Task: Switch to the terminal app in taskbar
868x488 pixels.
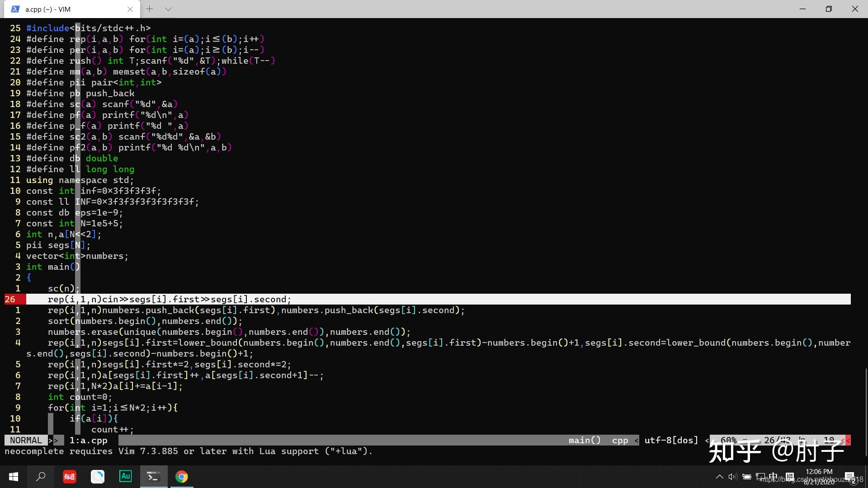Action: tap(153, 477)
